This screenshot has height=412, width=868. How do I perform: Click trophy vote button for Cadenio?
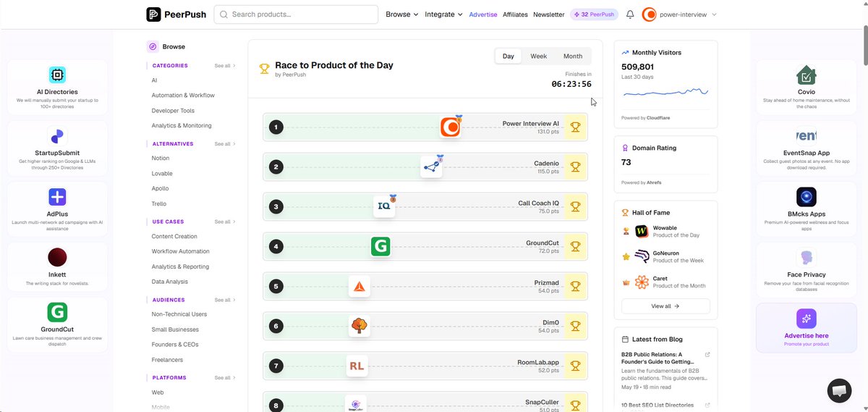576,167
